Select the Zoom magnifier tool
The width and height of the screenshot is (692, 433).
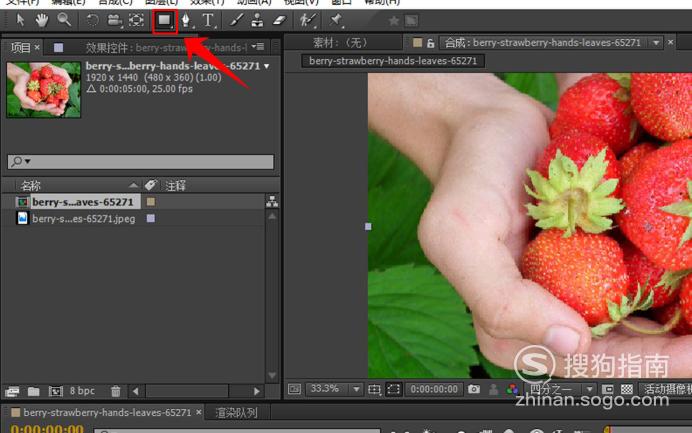tap(64, 20)
